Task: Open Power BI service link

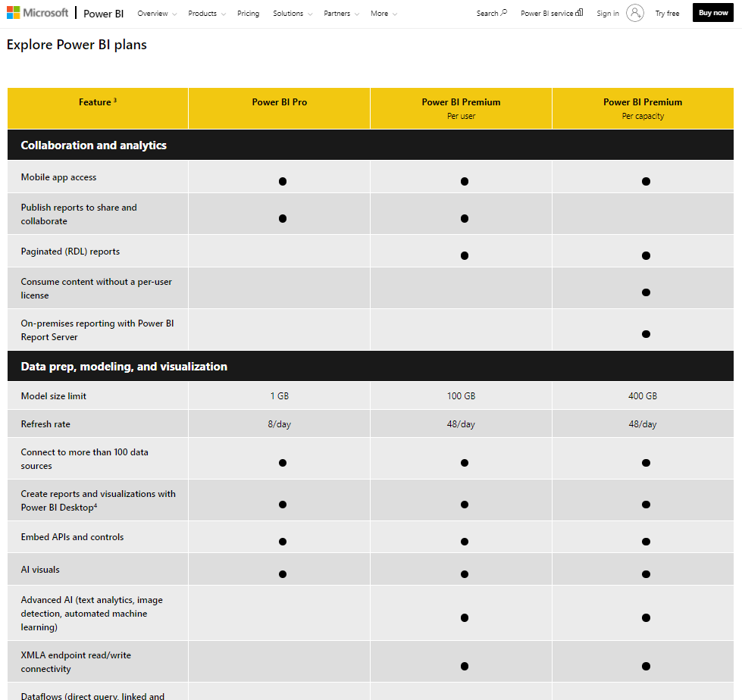Action: click(x=551, y=13)
